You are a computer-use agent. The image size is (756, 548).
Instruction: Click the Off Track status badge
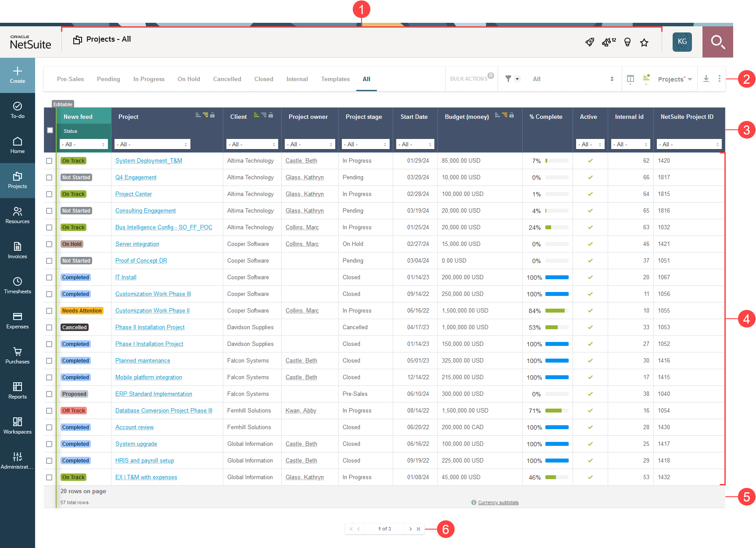[74, 411]
